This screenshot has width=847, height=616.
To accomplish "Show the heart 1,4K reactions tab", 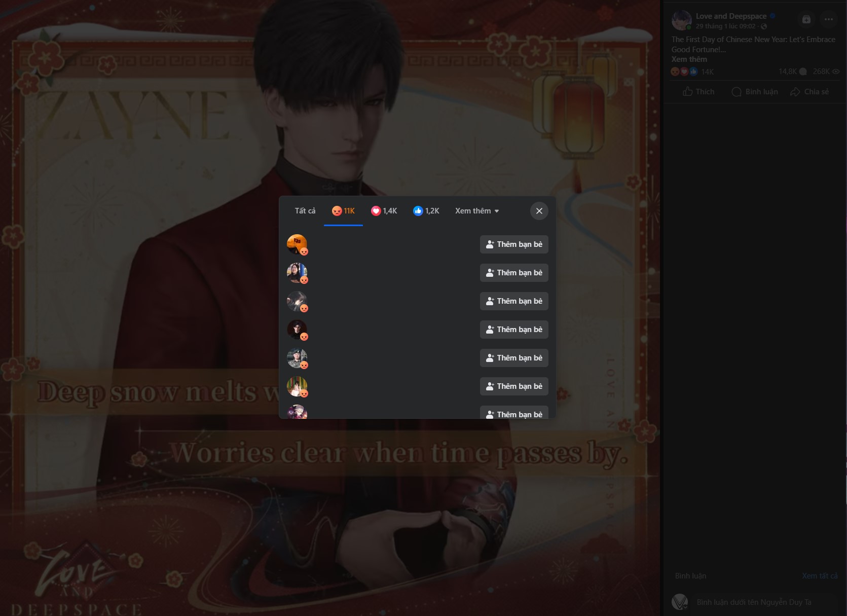I will pyautogui.click(x=384, y=211).
